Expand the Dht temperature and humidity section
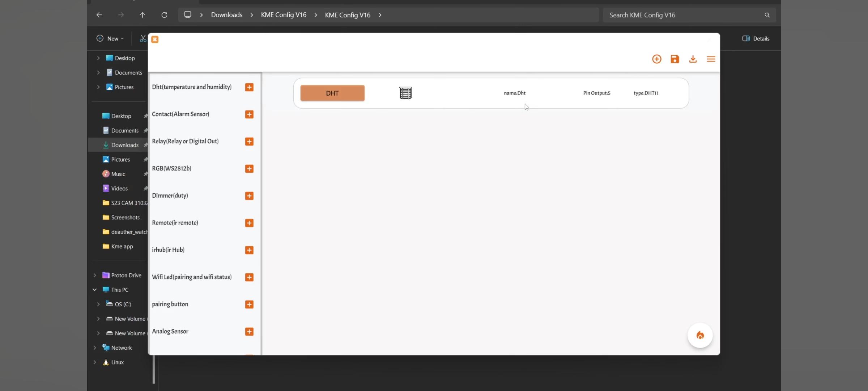This screenshot has height=391, width=868. (x=249, y=87)
